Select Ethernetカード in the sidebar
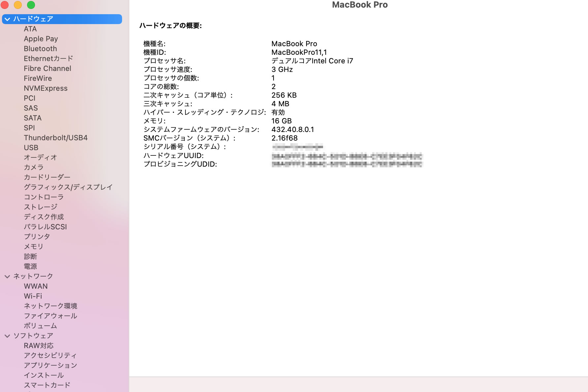The height and width of the screenshot is (392, 588). pos(49,59)
